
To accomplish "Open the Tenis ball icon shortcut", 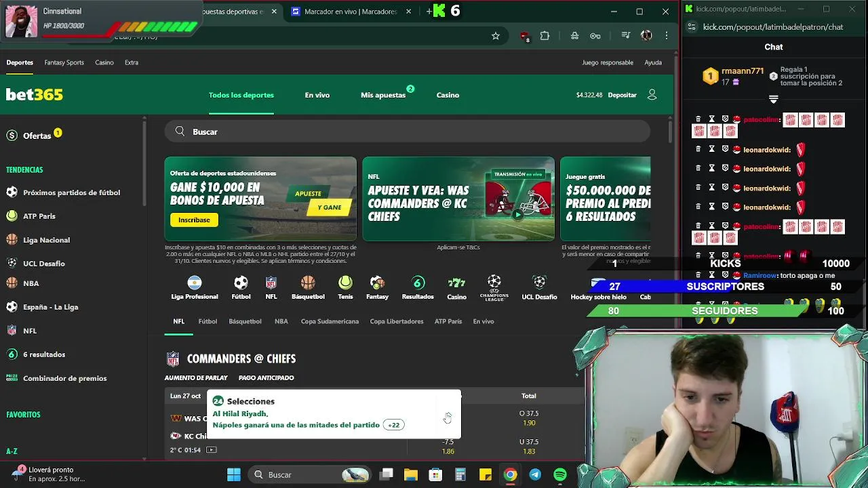I will click(345, 287).
